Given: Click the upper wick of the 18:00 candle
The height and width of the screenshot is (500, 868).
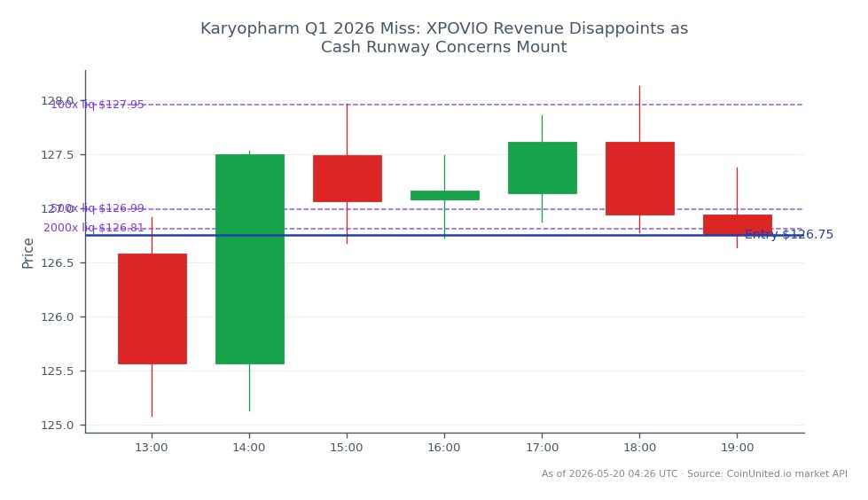Looking at the screenshot, I should [639, 114].
